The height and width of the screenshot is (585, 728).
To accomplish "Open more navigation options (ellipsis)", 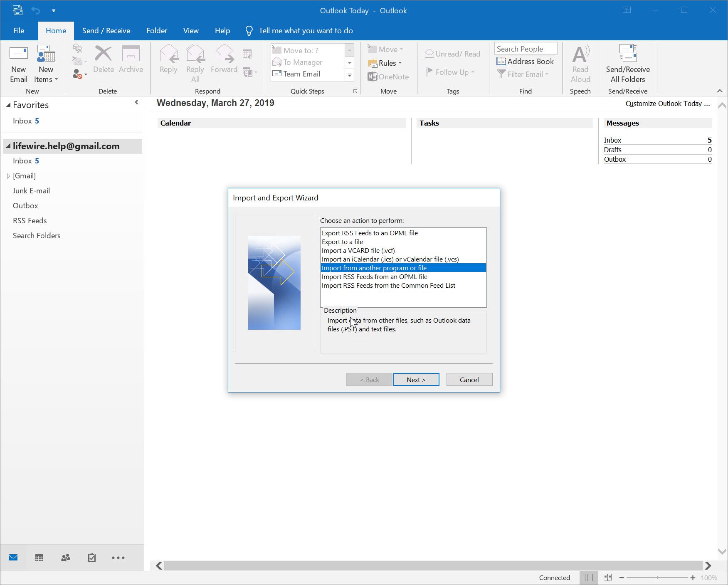I will pyautogui.click(x=118, y=558).
